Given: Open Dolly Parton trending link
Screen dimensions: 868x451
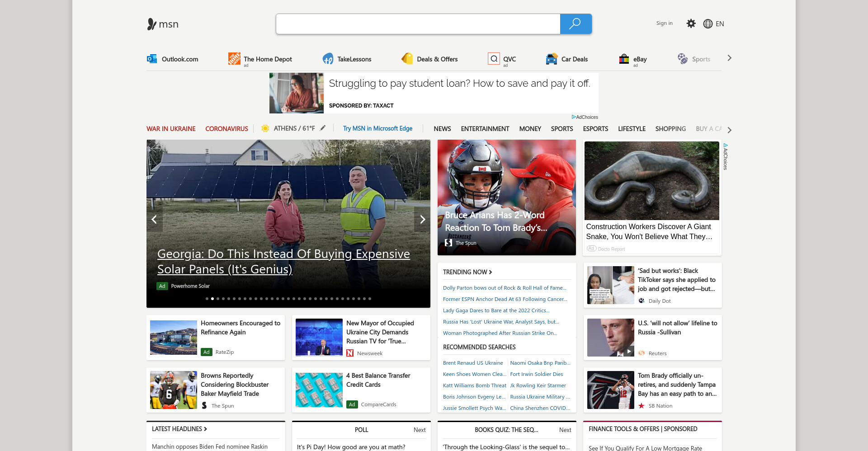Looking at the screenshot, I should coord(505,288).
